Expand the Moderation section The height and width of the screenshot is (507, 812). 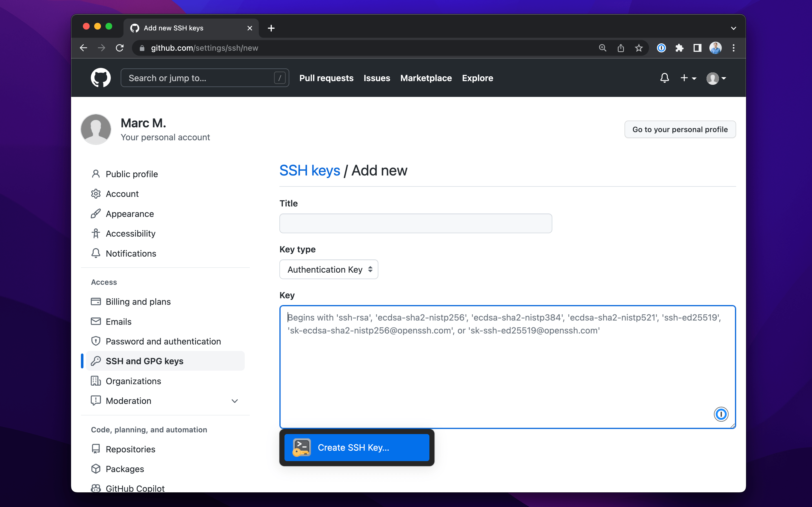tap(235, 401)
